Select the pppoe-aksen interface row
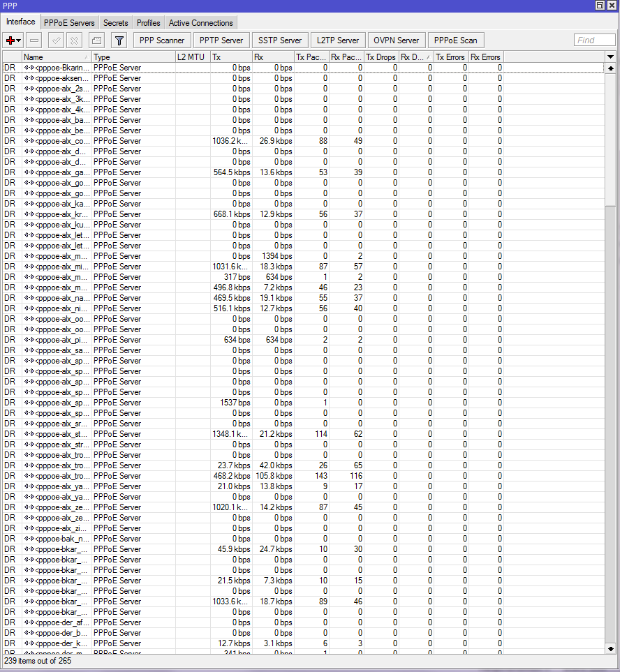Viewport: 620px width, 672px height. tap(304, 78)
